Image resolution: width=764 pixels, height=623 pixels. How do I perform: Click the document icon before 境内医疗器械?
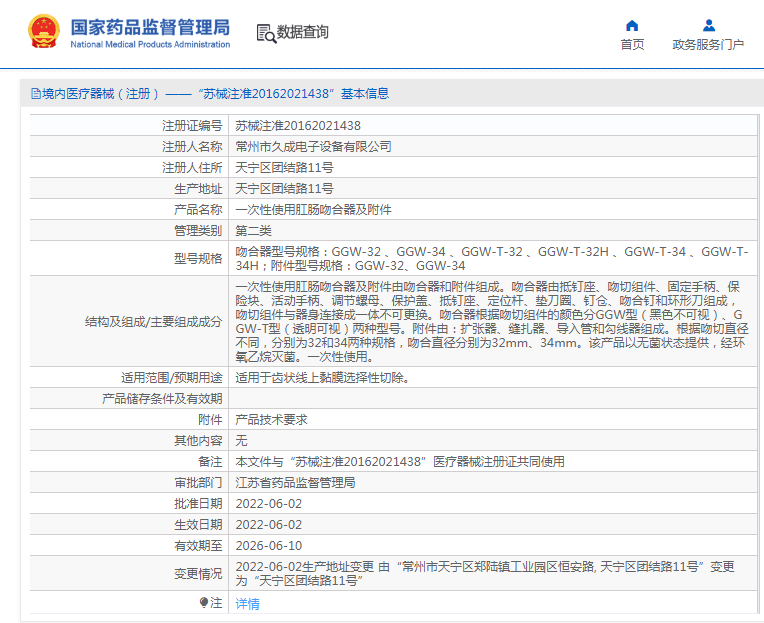[x=36, y=94]
